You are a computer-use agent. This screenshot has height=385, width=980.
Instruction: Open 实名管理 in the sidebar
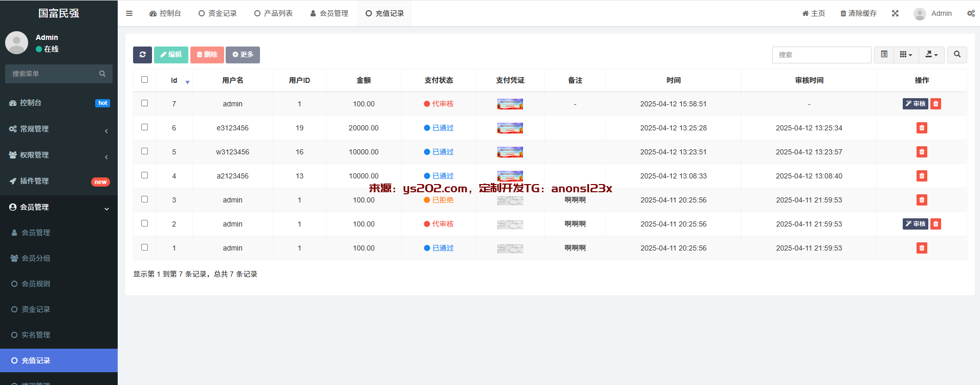coord(36,335)
